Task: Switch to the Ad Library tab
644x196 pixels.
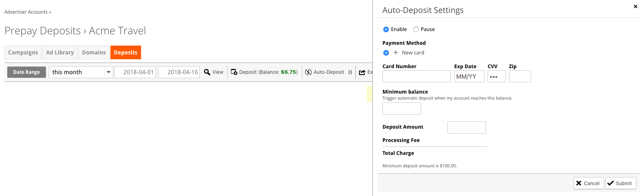Action: pos(60,52)
